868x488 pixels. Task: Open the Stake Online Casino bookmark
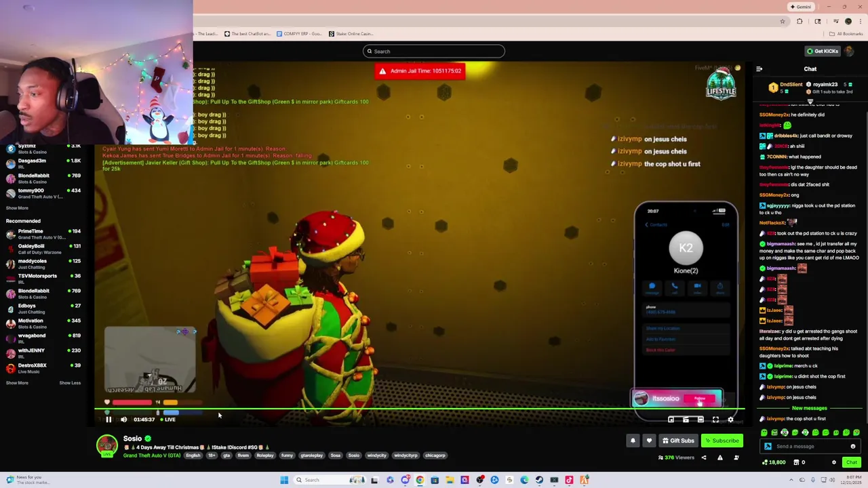[x=351, y=33]
